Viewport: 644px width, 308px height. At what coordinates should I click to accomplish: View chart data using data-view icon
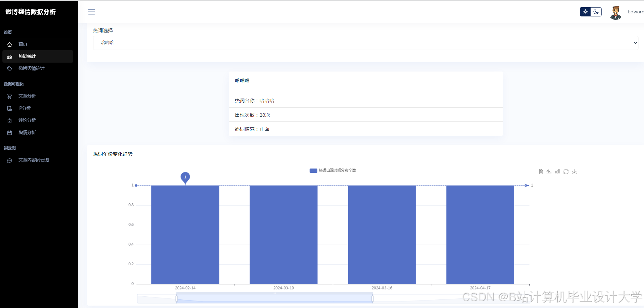(541, 171)
